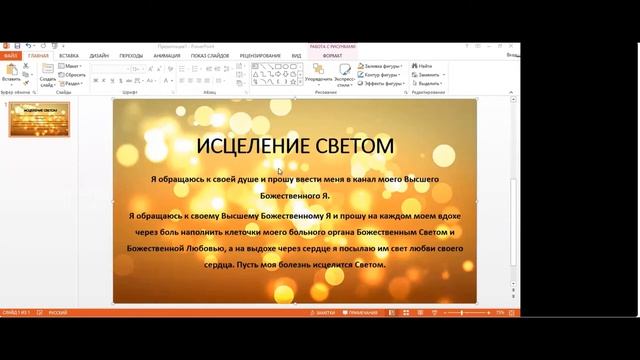Click the zoom in plus button
The width and height of the screenshot is (640, 360).
[489, 313]
